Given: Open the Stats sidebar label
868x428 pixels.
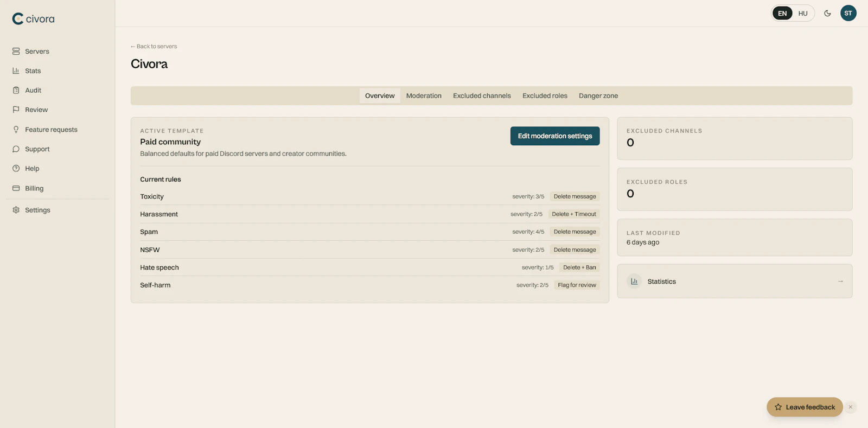Looking at the screenshot, I should pos(33,71).
